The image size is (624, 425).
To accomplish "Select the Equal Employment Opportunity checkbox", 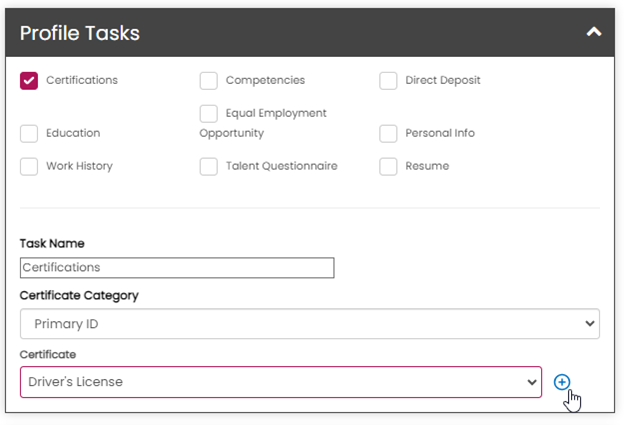I will pos(208,114).
